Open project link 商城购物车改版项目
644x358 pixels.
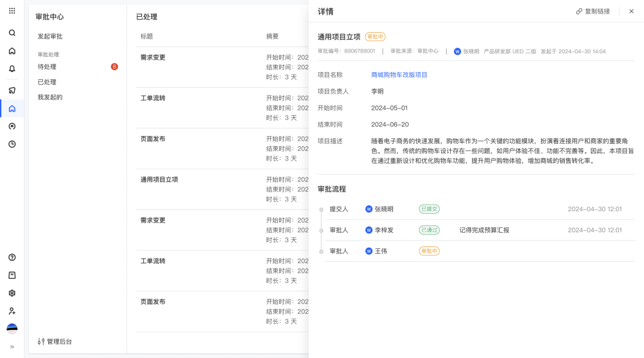pos(399,75)
